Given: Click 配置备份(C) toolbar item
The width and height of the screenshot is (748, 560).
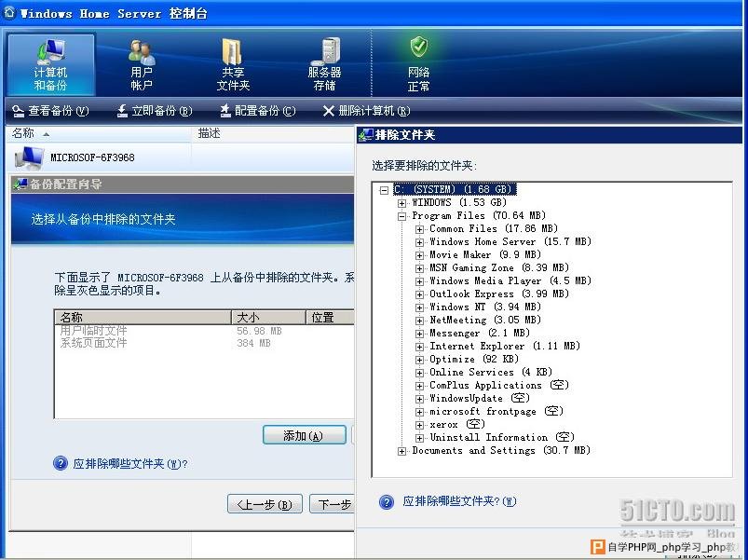Looking at the screenshot, I should click(258, 111).
